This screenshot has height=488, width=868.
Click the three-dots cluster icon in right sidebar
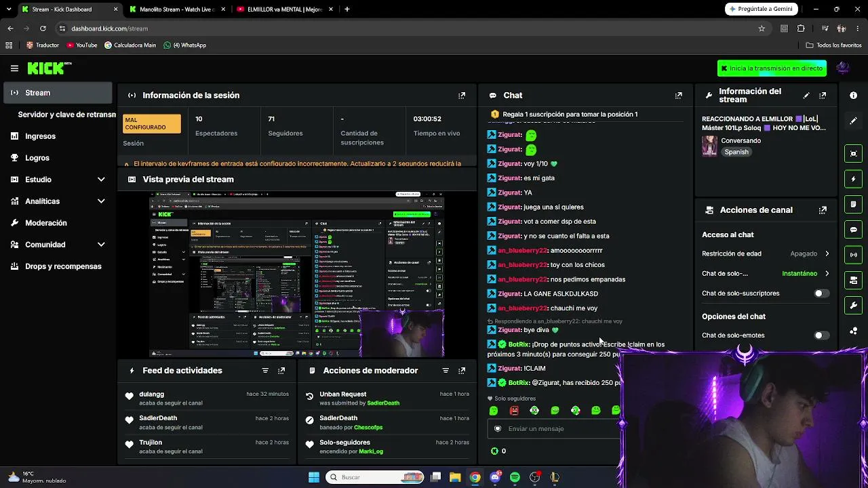pos(854,331)
